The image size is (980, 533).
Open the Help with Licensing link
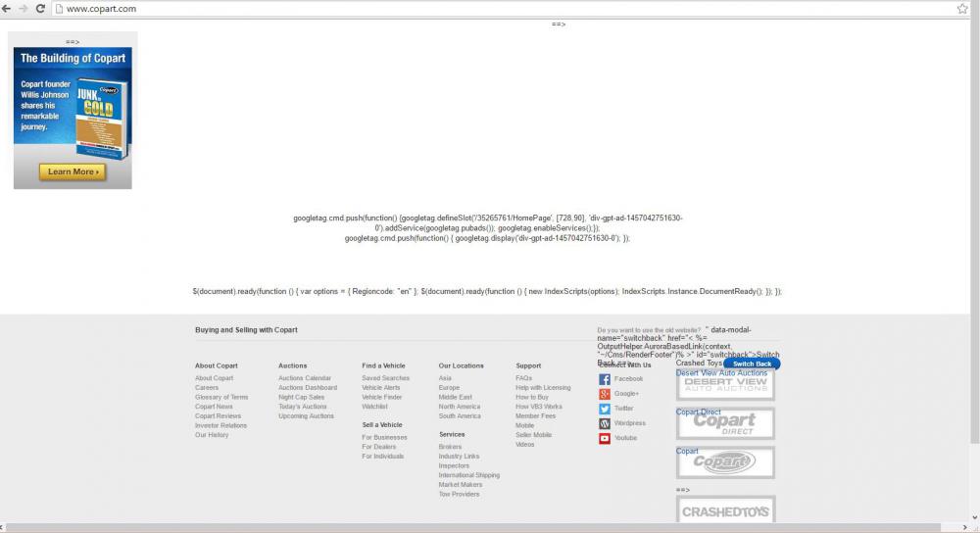click(x=543, y=388)
